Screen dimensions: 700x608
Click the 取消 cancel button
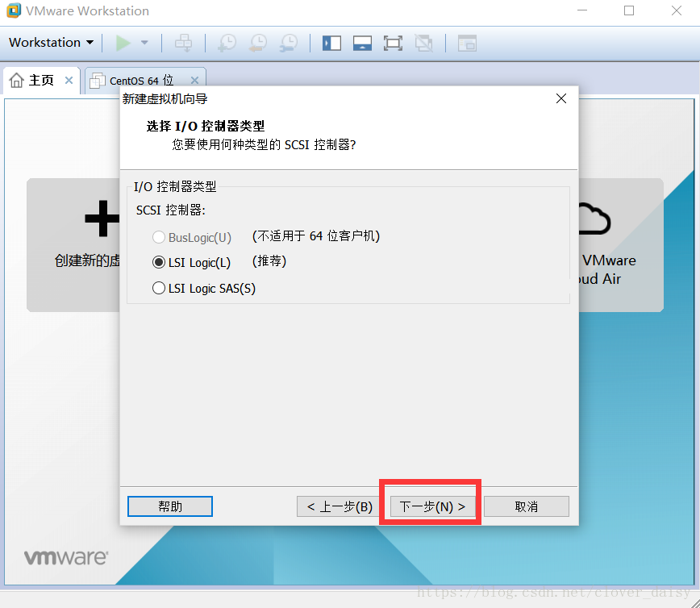tap(527, 506)
